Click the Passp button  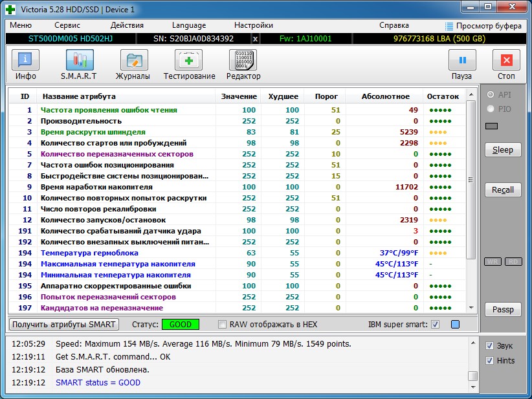503,310
